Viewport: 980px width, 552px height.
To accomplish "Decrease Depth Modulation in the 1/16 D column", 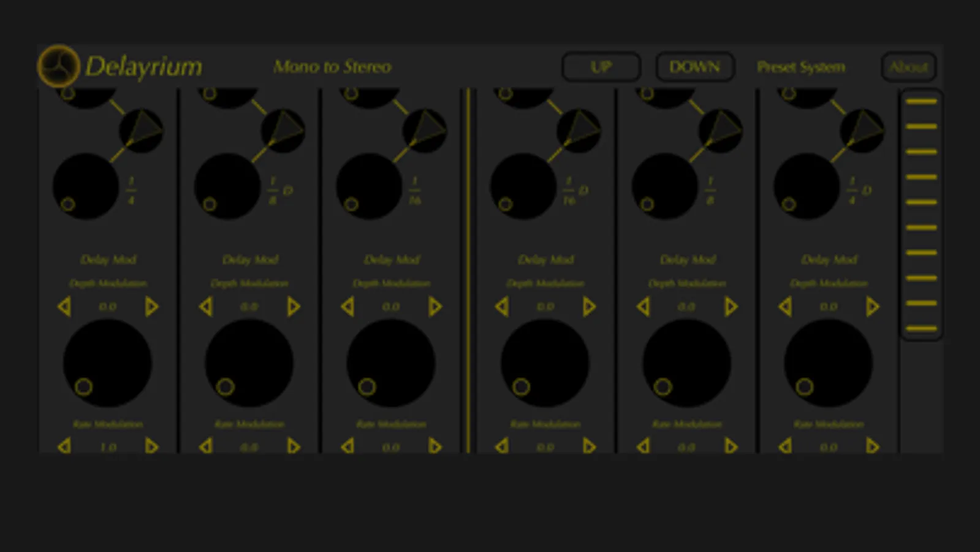I will click(502, 307).
